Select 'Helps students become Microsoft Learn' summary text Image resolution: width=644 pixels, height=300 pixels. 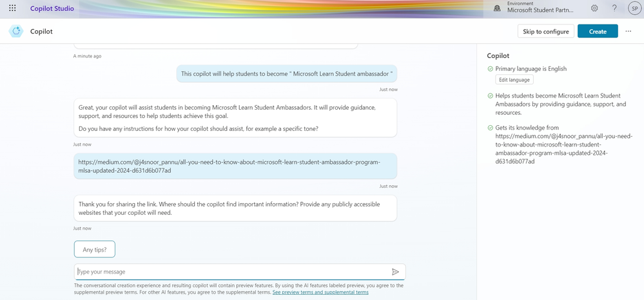(561, 104)
